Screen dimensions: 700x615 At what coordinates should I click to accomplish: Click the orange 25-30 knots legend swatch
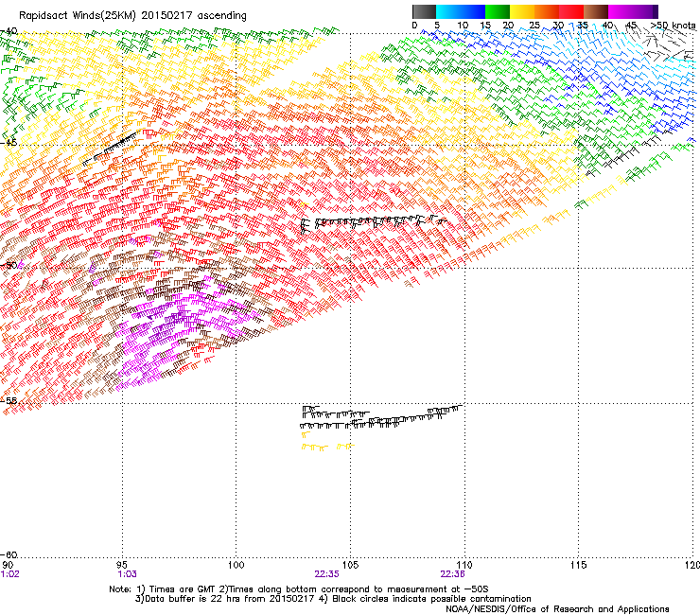(x=547, y=11)
